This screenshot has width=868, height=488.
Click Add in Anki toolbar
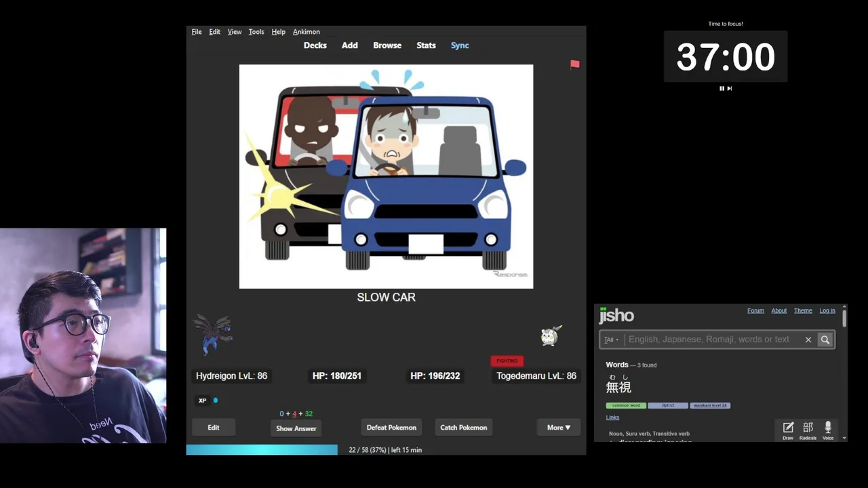coord(350,45)
